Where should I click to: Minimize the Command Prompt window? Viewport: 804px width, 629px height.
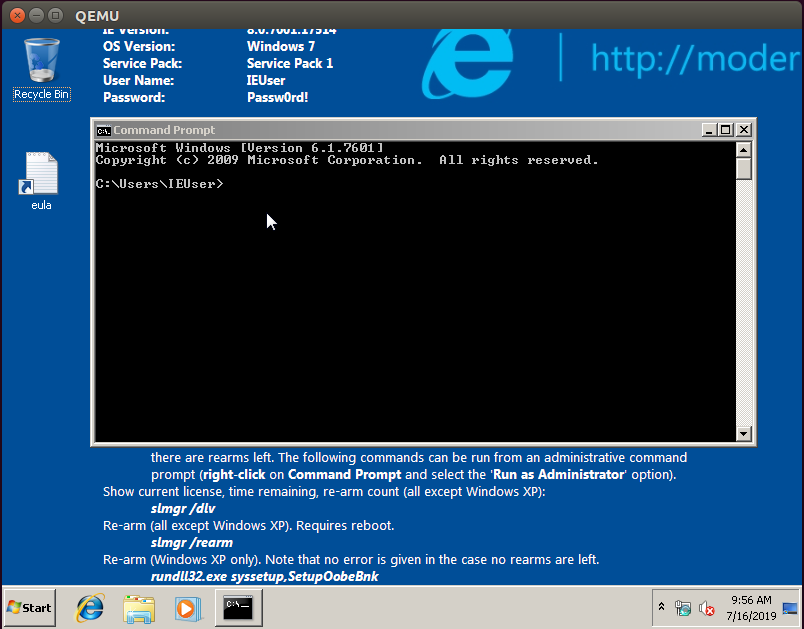pos(709,130)
